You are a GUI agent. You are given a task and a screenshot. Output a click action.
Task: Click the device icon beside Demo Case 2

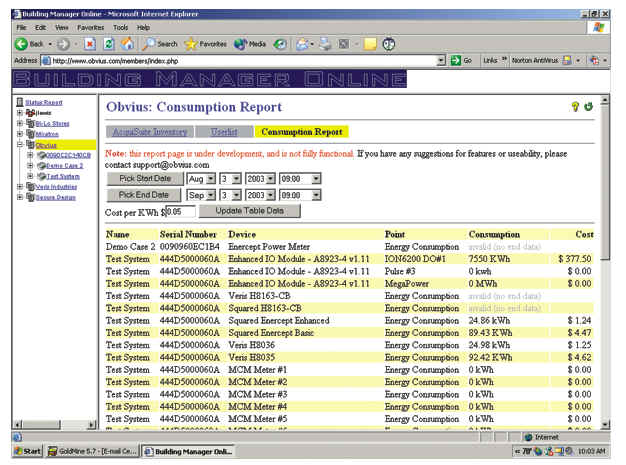(41, 166)
